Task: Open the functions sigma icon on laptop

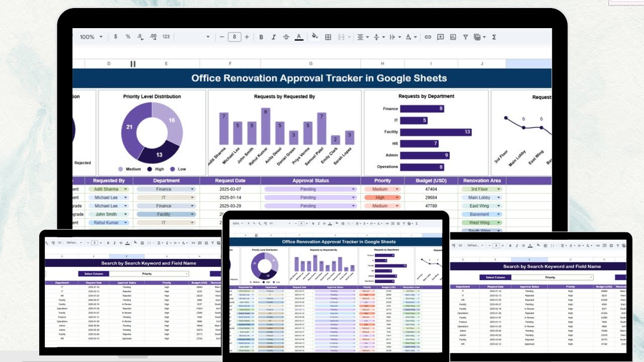Action: click(x=494, y=37)
